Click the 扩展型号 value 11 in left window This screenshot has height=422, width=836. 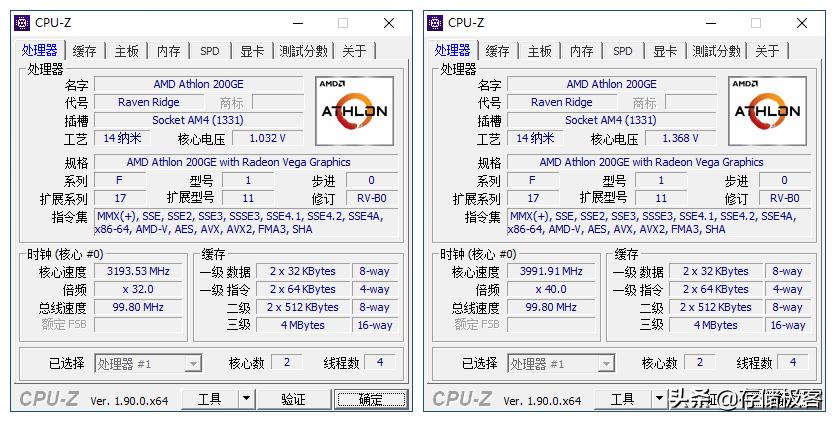[x=248, y=198]
